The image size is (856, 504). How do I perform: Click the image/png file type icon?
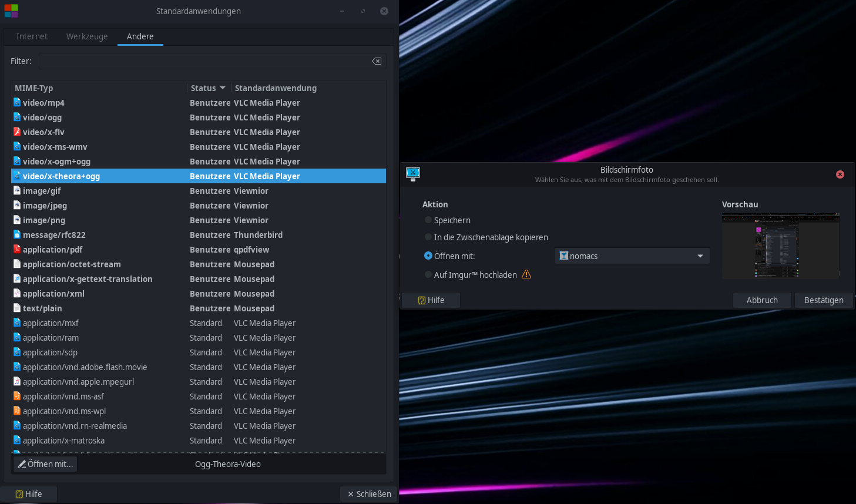pyautogui.click(x=17, y=220)
